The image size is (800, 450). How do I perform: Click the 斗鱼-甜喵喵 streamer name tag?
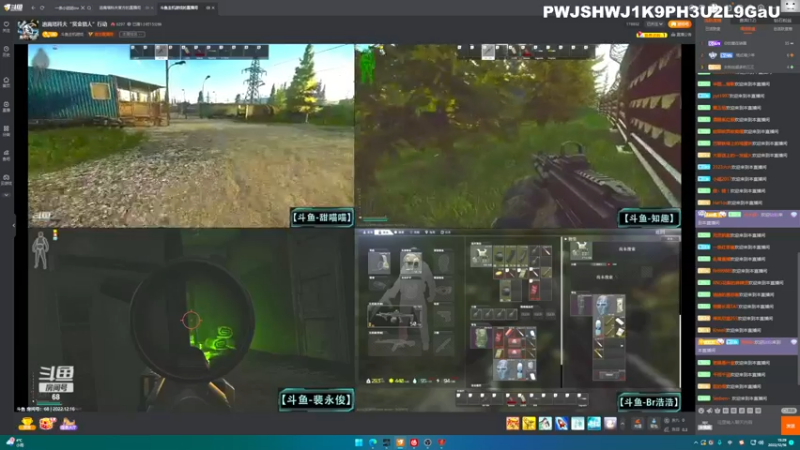tap(322, 218)
